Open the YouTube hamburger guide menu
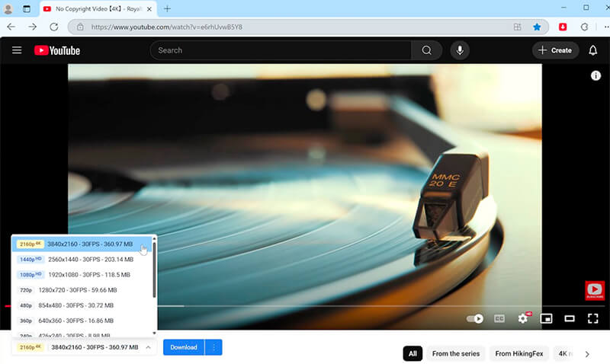 click(x=17, y=50)
